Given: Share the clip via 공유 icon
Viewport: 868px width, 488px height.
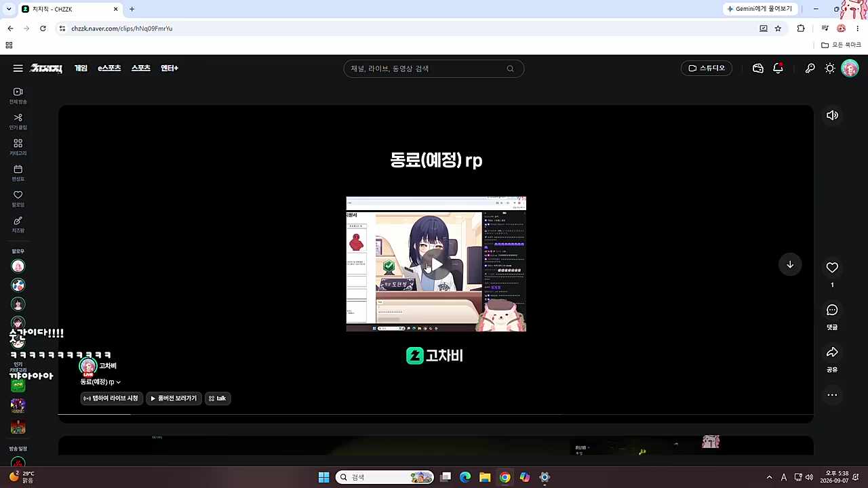Looking at the screenshot, I should (x=832, y=352).
